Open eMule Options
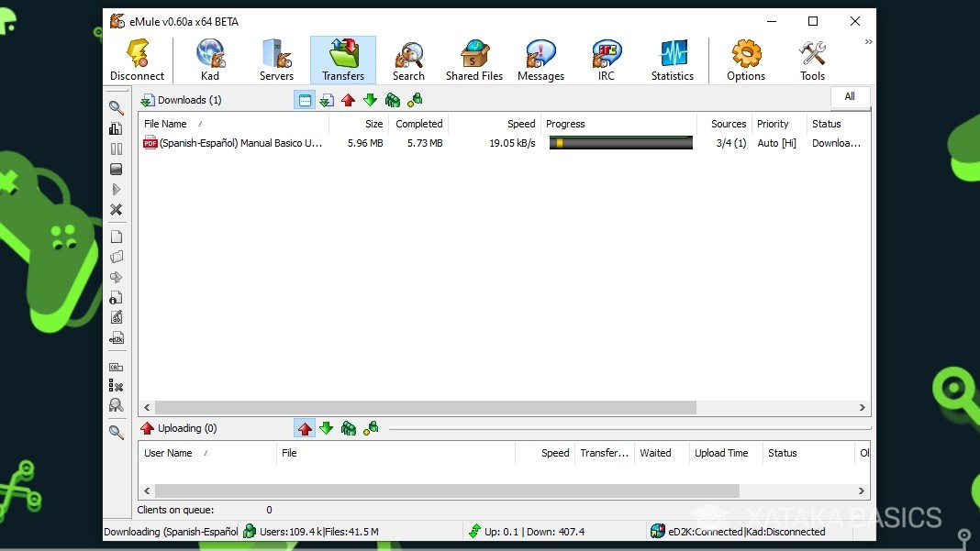This screenshot has width=980, height=551. tap(745, 58)
